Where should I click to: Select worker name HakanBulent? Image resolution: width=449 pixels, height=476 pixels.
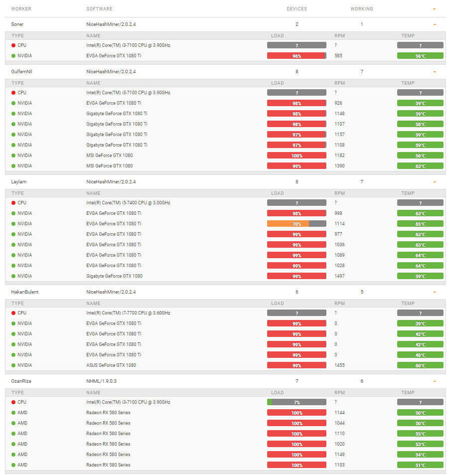pyautogui.click(x=25, y=292)
